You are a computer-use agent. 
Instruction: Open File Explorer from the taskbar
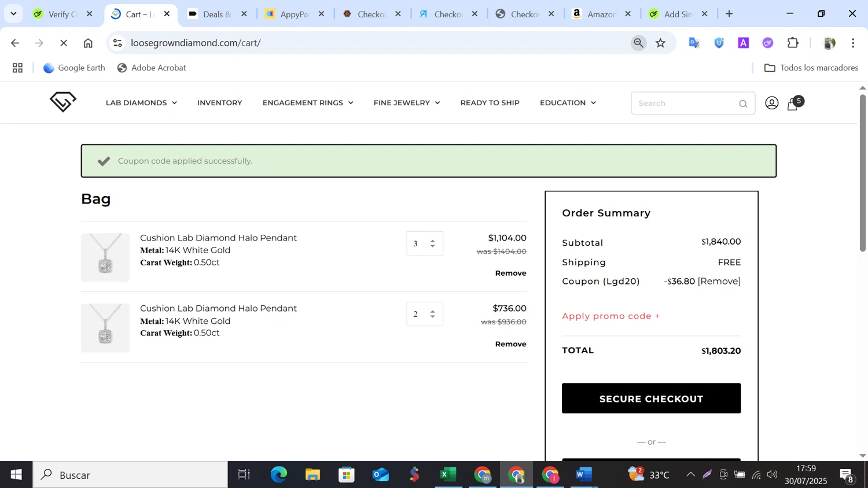click(x=312, y=475)
